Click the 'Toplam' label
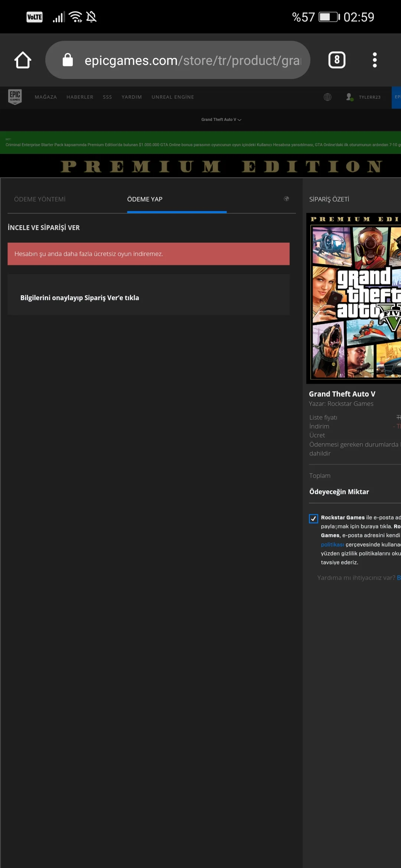 (x=320, y=476)
